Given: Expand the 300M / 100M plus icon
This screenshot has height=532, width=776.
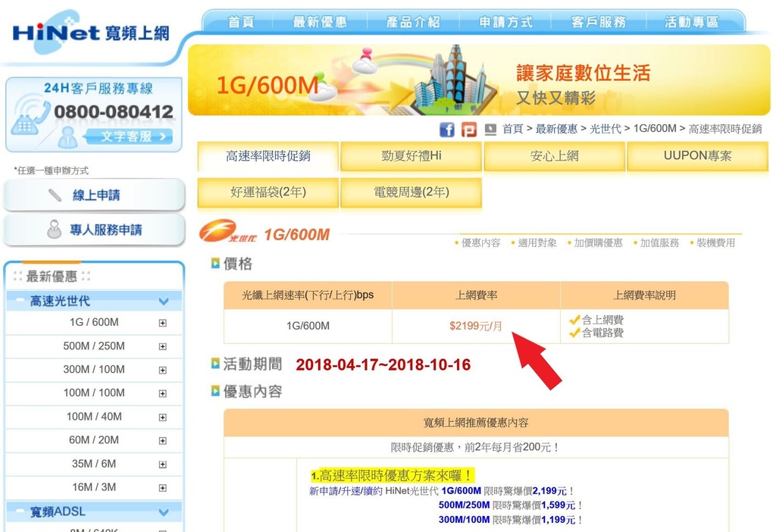Looking at the screenshot, I should 162,370.
